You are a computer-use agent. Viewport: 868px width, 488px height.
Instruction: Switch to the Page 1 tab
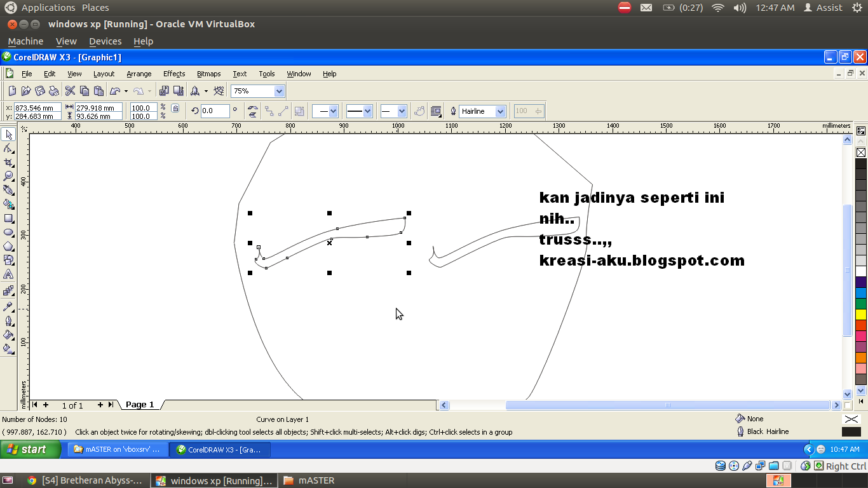tap(140, 405)
